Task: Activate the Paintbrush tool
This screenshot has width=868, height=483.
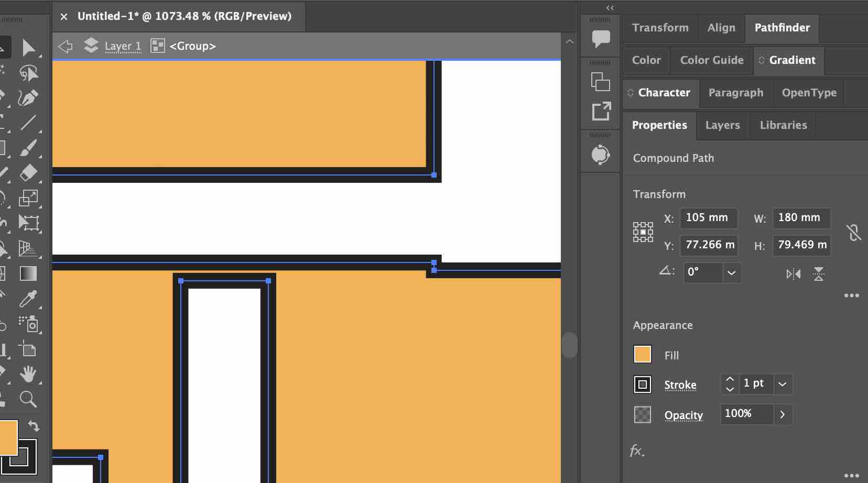Action: pyautogui.click(x=28, y=148)
